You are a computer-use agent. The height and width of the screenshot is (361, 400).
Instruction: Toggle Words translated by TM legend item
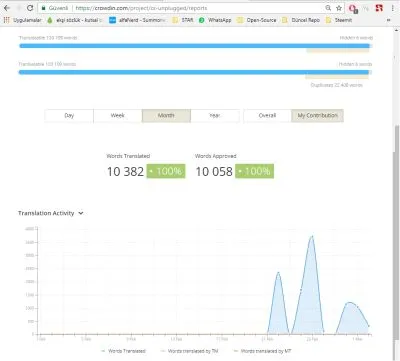click(189, 351)
